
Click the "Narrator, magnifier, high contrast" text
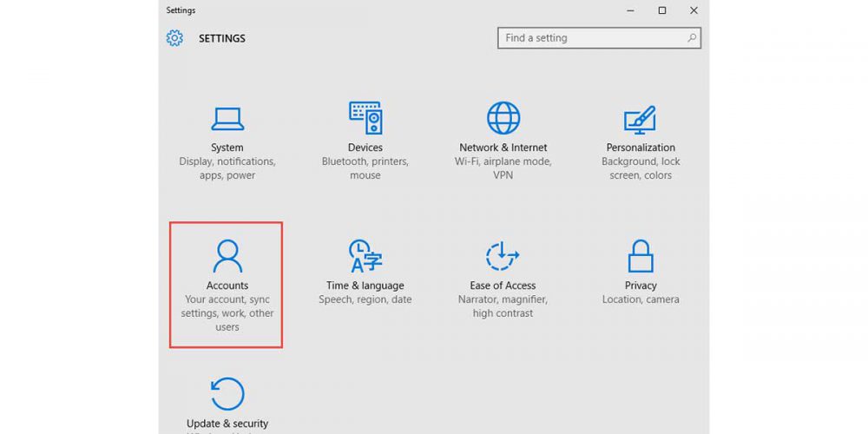[x=503, y=306]
